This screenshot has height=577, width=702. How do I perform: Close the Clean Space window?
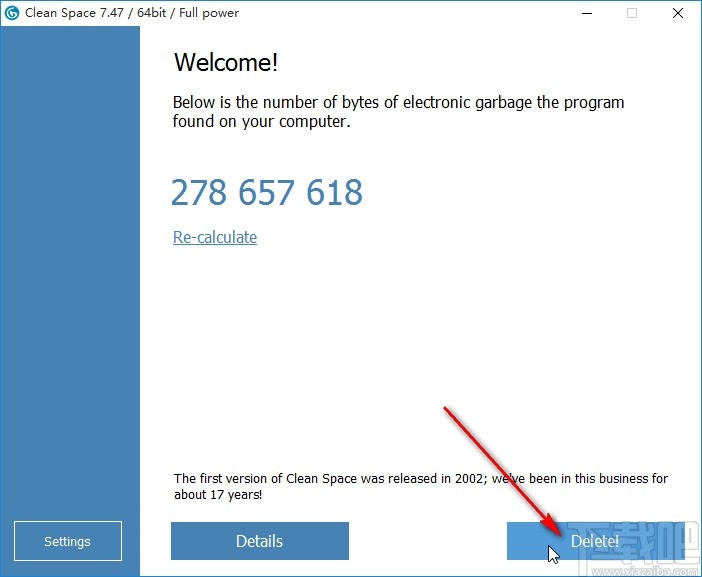pos(678,13)
